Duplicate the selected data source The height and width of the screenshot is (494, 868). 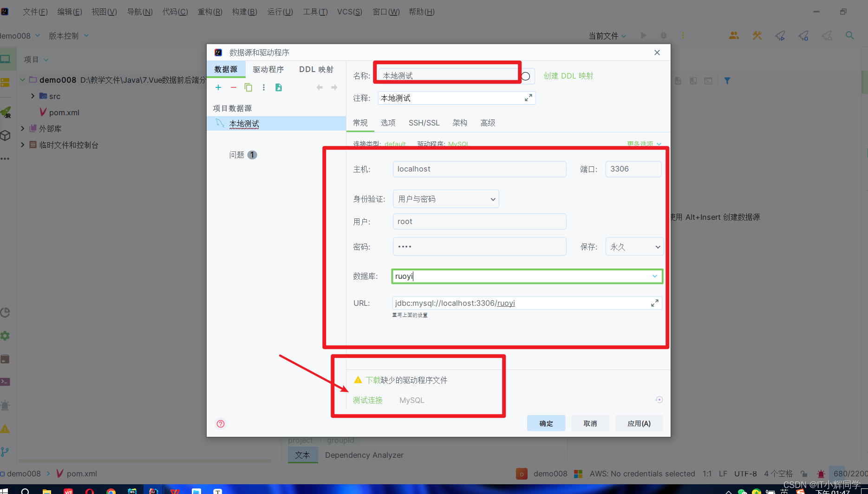(248, 87)
